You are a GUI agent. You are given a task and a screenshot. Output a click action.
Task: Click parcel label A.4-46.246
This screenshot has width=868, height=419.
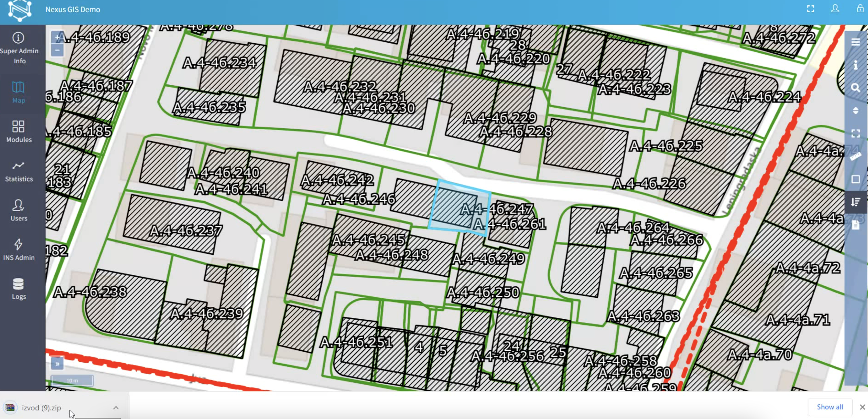tap(359, 199)
